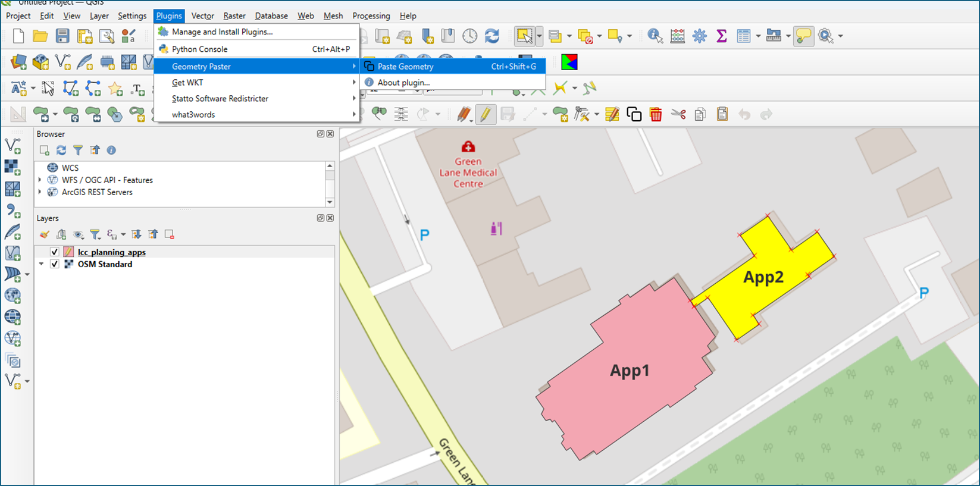Open the Style Manager icon
The height and width of the screenshot is (486, 980).
point(129,36)
